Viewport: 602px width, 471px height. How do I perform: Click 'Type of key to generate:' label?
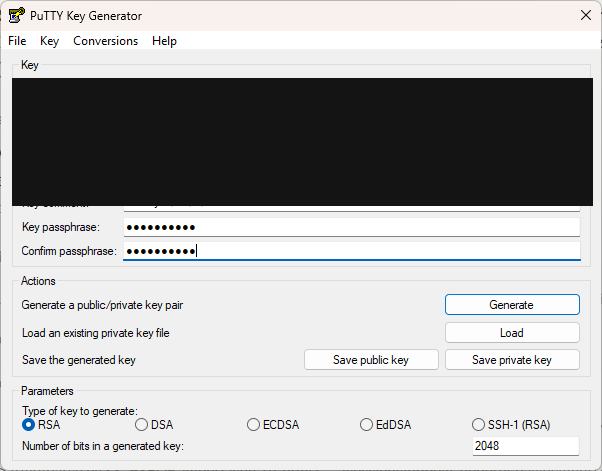[x=79, y=411]
